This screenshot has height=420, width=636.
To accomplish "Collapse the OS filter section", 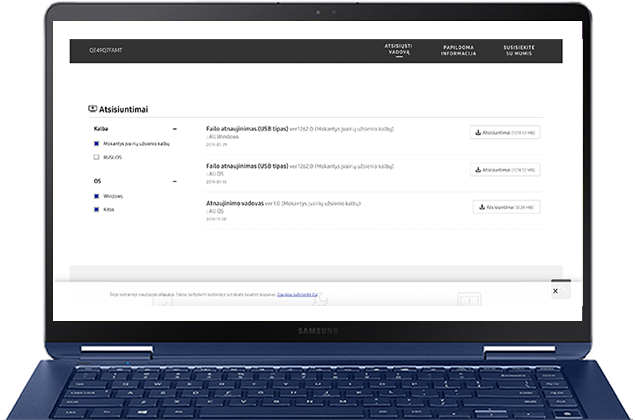I will (175, 181).
